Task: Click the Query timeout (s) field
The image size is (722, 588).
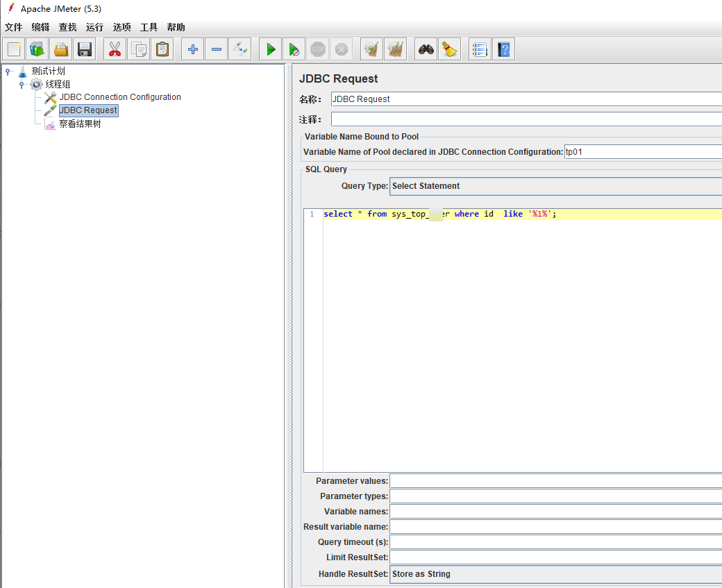Action: (556, 541)
